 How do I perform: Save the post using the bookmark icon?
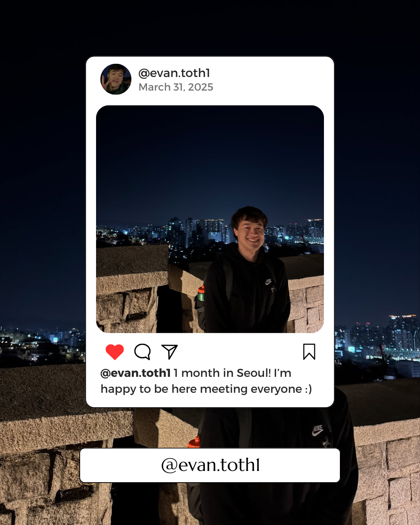(x=309, y=352)
